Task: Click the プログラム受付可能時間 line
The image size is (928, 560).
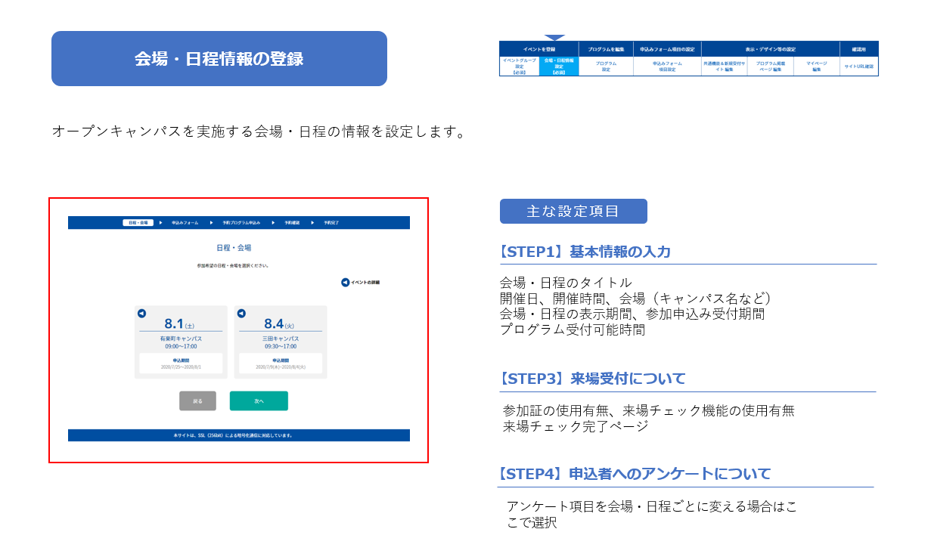Action: coord(573,330)
